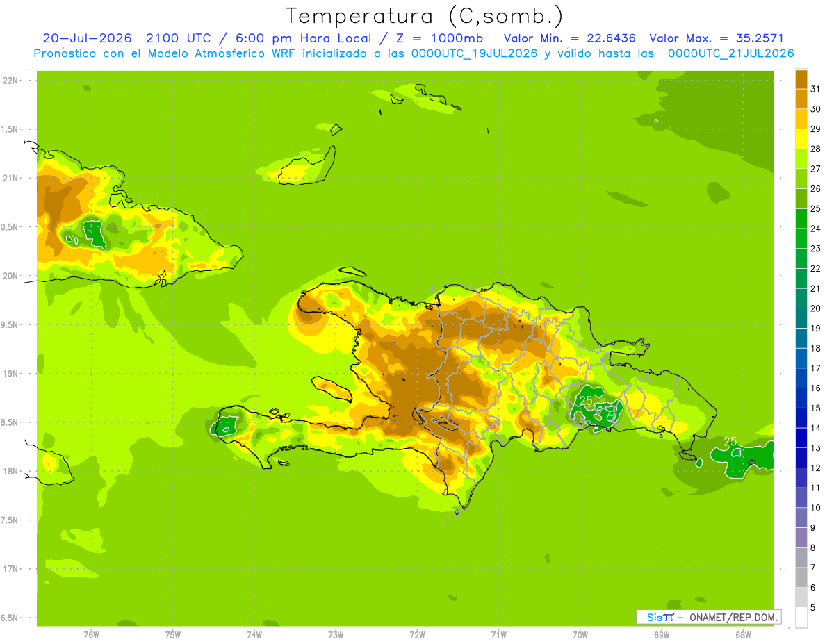834x644 pixels.
Task: Click the "76W" longitude label
Action: (91, 635)
